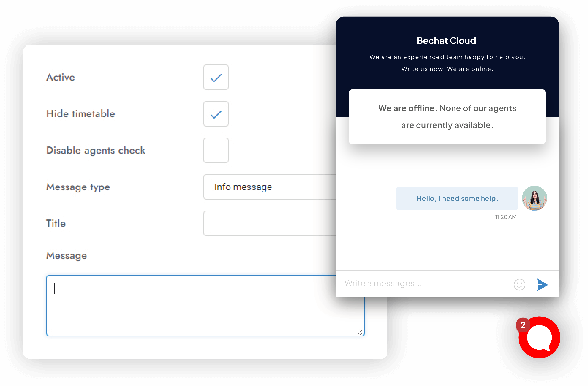588x386 pixels.
Task: Click the Disable agents check label
Action: pos(96,150)
